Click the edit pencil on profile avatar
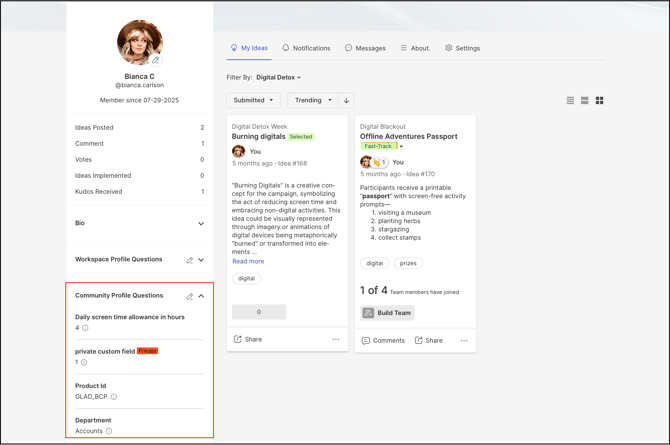Viewport: 670px width, 445px height. pyautogui.click(x=156, y=60)
